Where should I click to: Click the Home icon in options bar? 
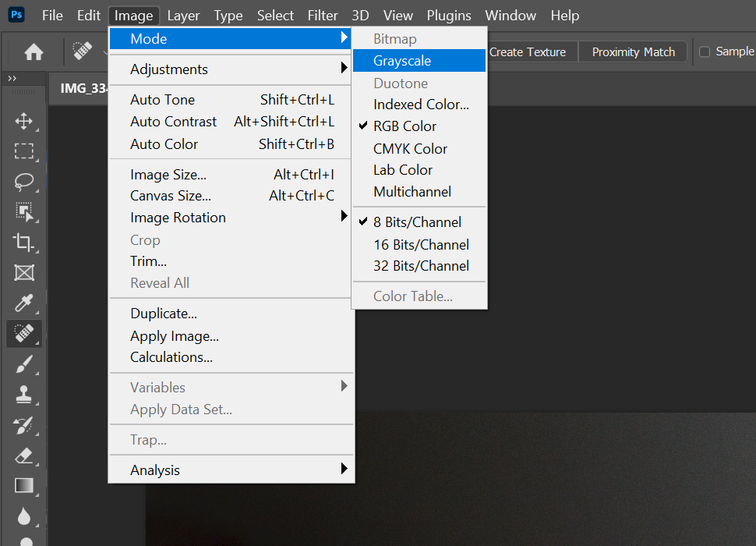click(34, 52)
